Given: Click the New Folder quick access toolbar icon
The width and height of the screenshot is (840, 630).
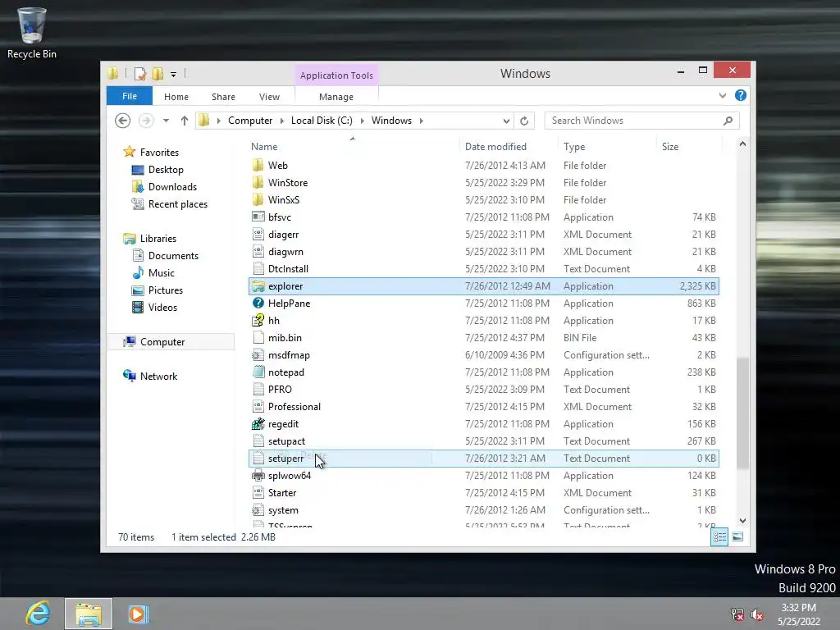Looking at the screenshot, I should (x=157, y=74).
